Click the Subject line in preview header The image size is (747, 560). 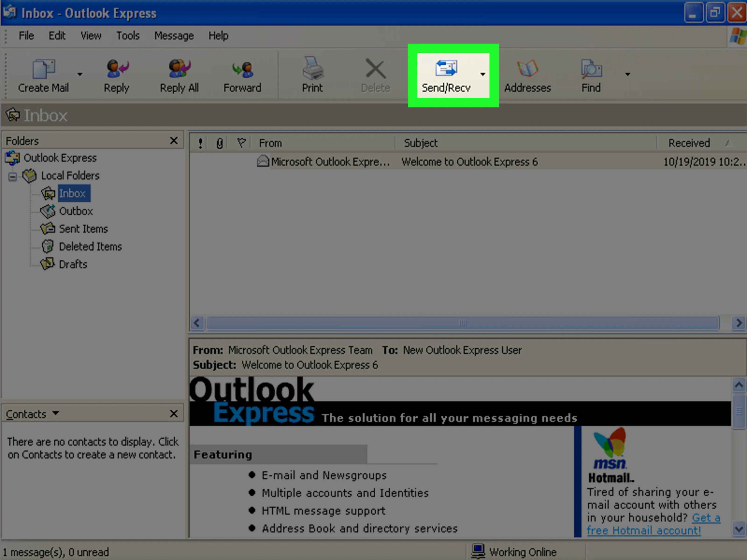pos(285,365)
